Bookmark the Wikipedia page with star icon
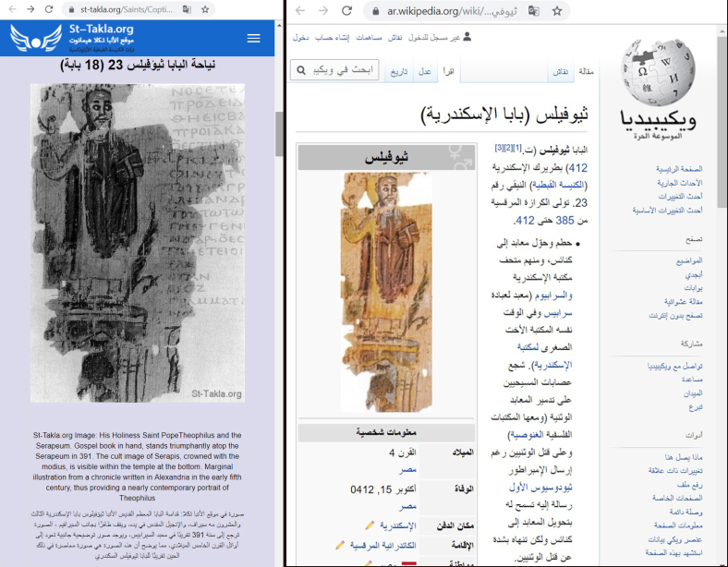The height and width of the screenshot is (567, 728). pos(557,11)
